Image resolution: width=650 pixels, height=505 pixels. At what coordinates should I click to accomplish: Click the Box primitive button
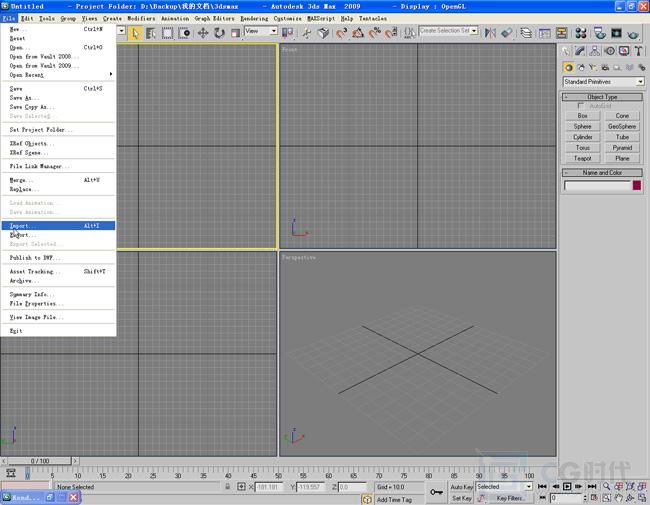point(582,116)
